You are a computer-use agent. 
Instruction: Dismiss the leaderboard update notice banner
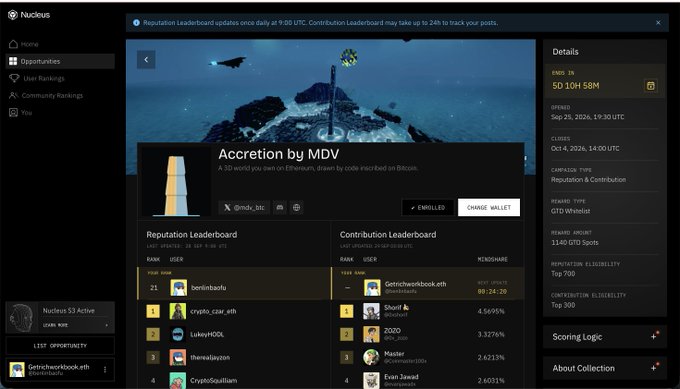(658, 23)
